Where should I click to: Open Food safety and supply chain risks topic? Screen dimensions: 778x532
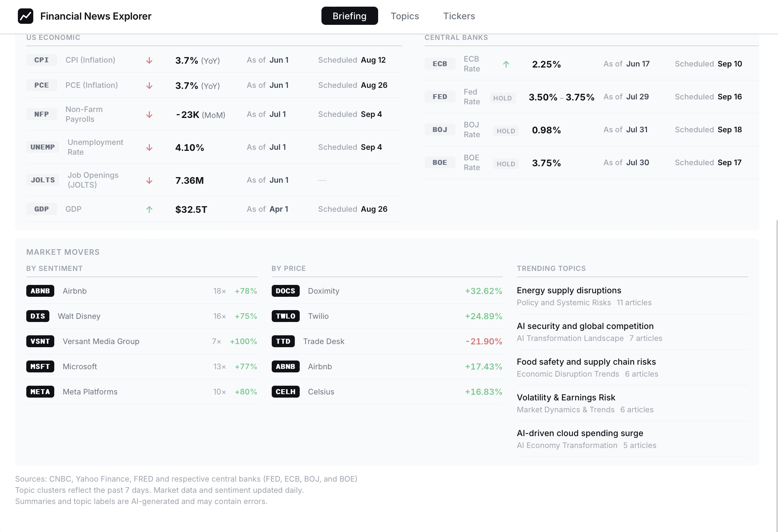(x=586, y=362)
